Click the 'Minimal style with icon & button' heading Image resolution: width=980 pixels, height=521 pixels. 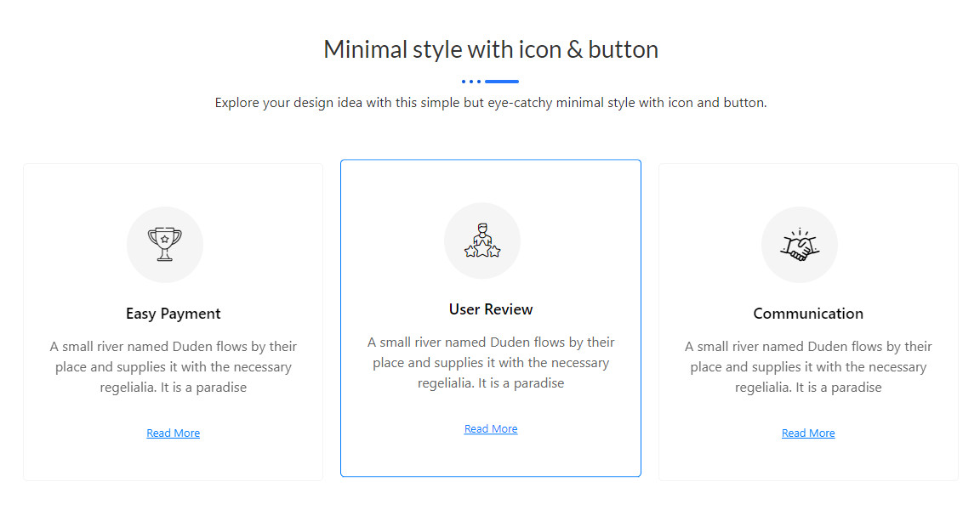(491, 49)
